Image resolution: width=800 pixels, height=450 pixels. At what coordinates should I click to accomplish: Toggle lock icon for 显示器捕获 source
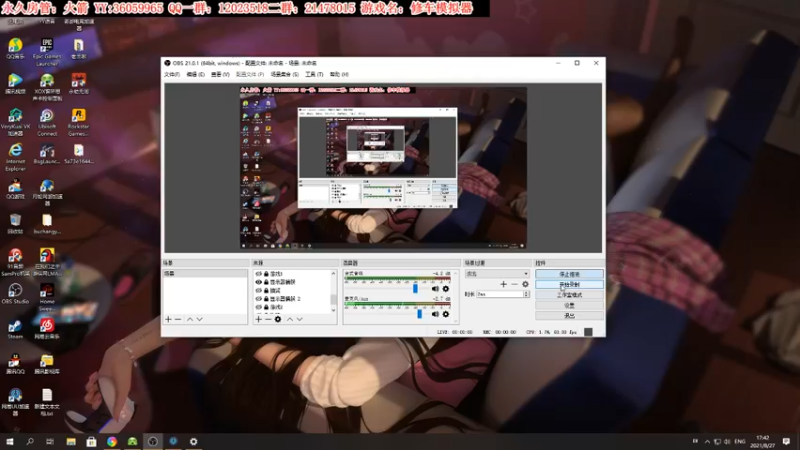click(266, 282)
